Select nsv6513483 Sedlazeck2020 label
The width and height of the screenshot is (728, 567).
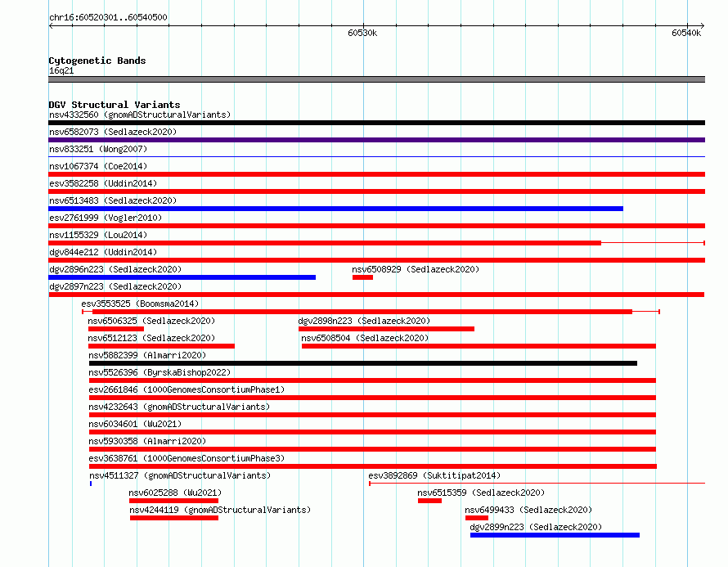[113, 200]
